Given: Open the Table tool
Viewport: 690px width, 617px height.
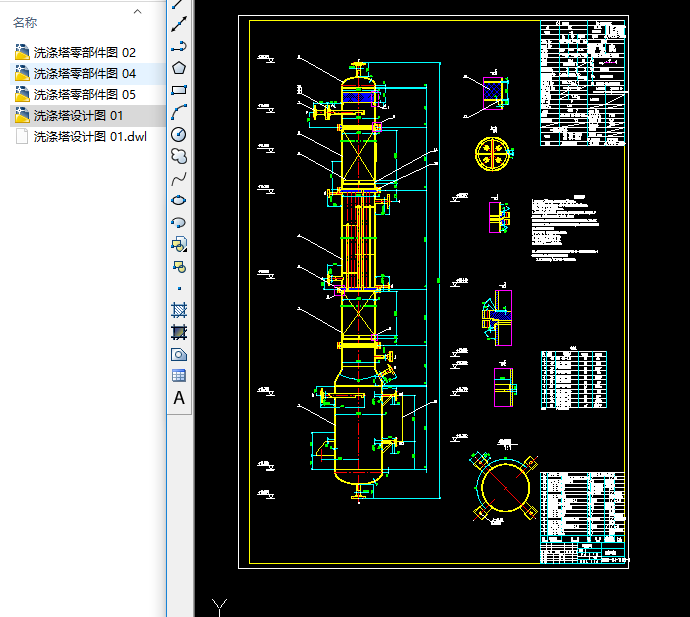Looking at the screenshot, I should [179, 376].
